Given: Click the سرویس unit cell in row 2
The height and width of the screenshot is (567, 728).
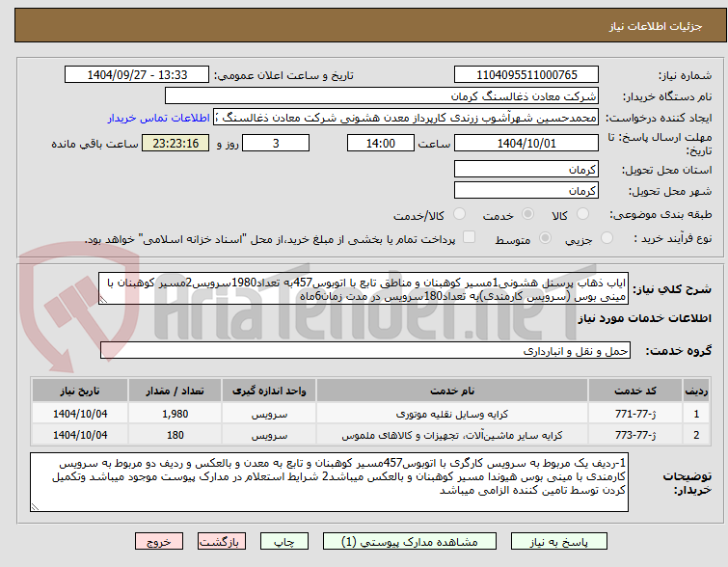Looking at the screenshot, I should pos(269,435).
